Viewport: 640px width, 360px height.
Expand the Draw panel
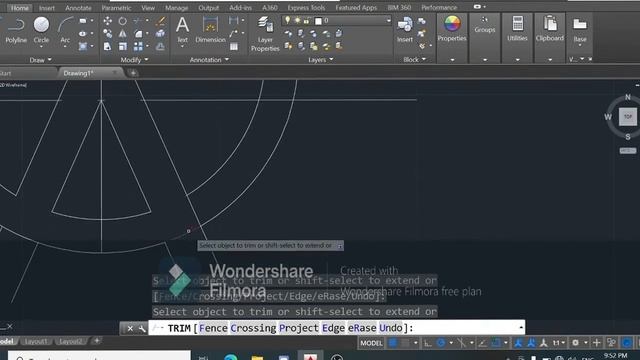point(40,60)
